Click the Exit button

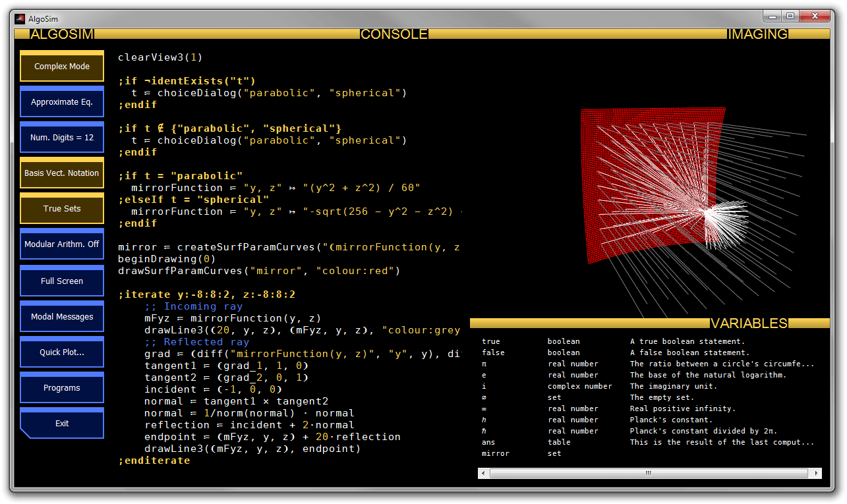62,424
